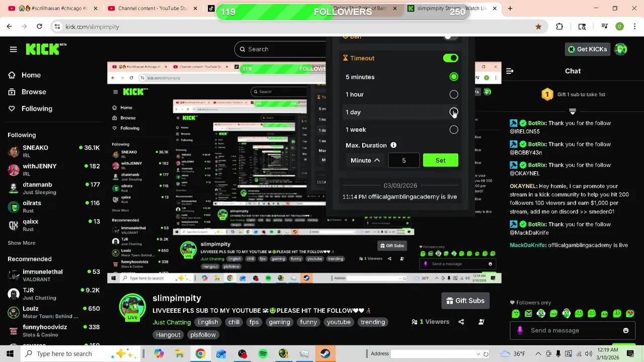Click the MackDaKnife username in chat

pos(527,245)
